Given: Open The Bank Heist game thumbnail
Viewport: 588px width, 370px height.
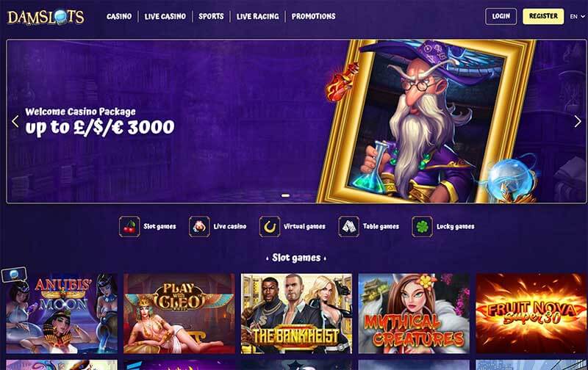Looking at the screenshot, I should [x=297, y=313].
